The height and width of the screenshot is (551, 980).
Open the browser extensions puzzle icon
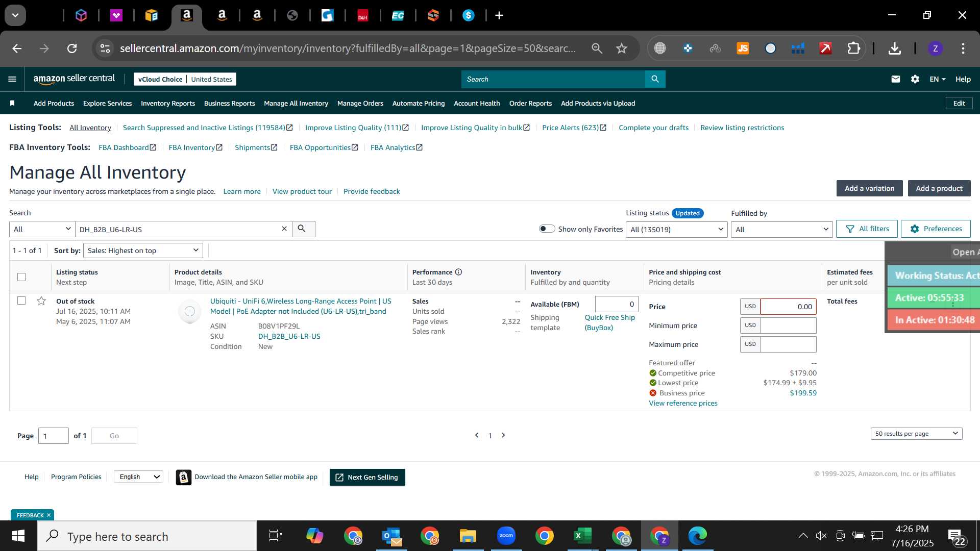(x=853, y=48)
